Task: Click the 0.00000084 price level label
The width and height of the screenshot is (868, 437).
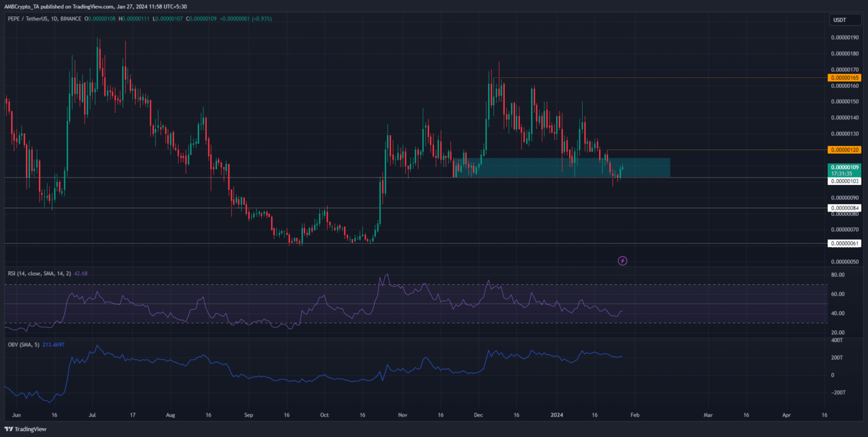Action: coord(843,209)
